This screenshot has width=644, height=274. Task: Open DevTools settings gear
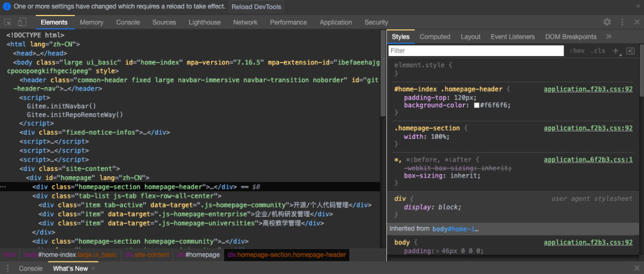click(607, 22)
